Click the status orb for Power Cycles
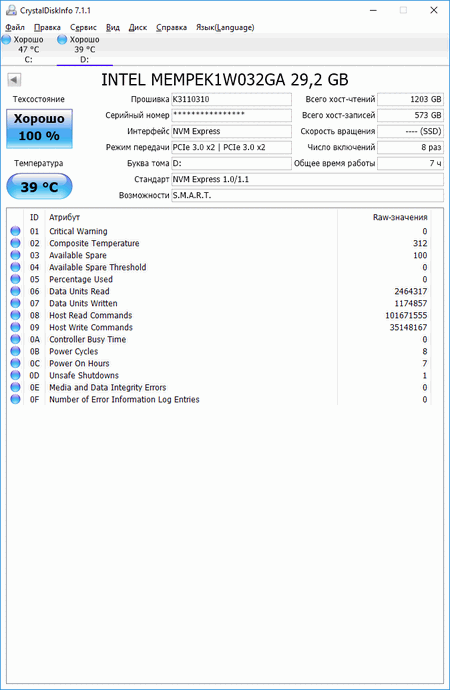This screenshot has width=450, height=690. [15, 351]
